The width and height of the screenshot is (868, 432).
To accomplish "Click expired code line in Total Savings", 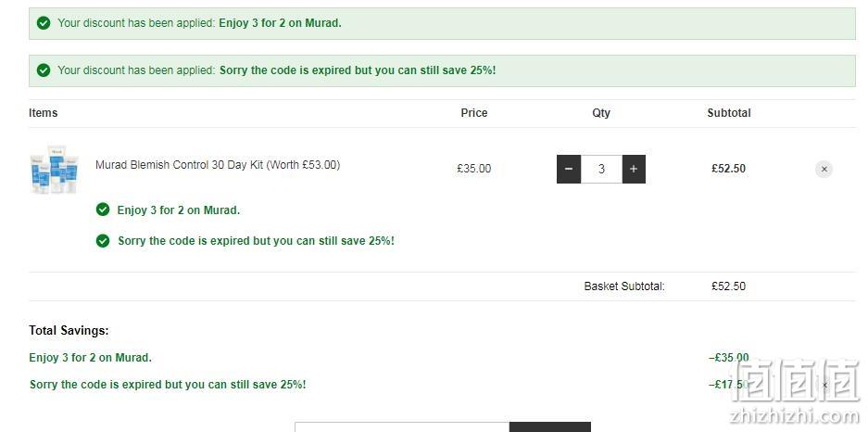I will pos(168,385).
